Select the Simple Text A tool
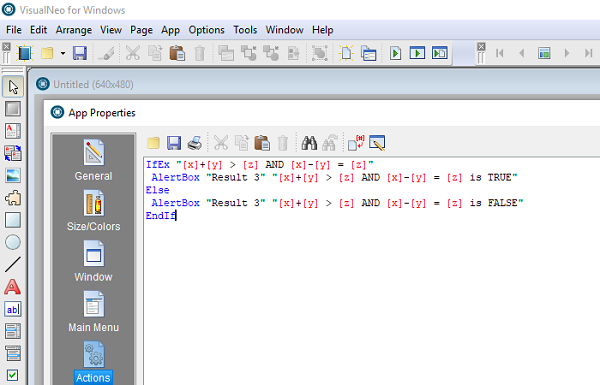This screenshot has width=600, height=385. [x=13, y=287]
